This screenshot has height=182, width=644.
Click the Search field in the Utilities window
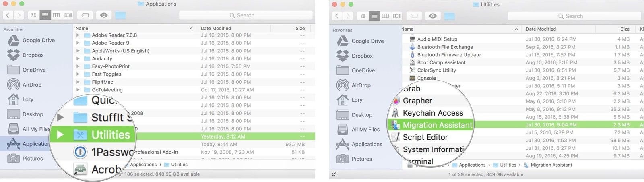pyautogui.click(x=574, y=16)
